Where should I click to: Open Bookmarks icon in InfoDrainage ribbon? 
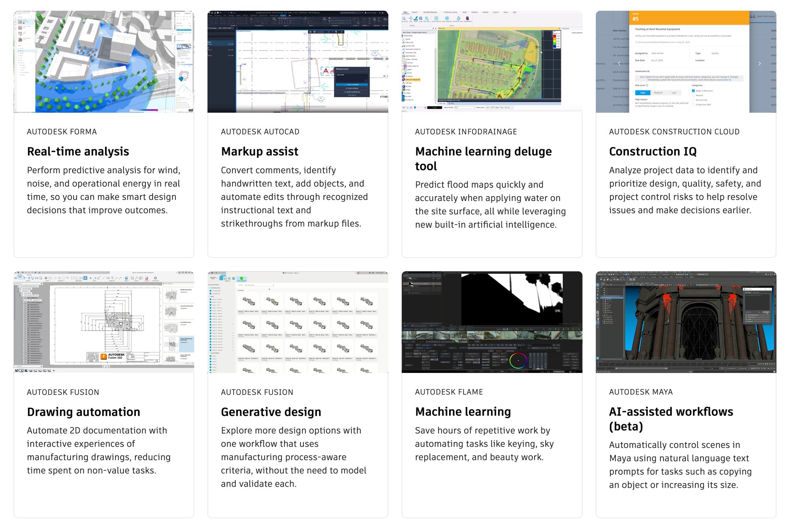coord(467,18)
